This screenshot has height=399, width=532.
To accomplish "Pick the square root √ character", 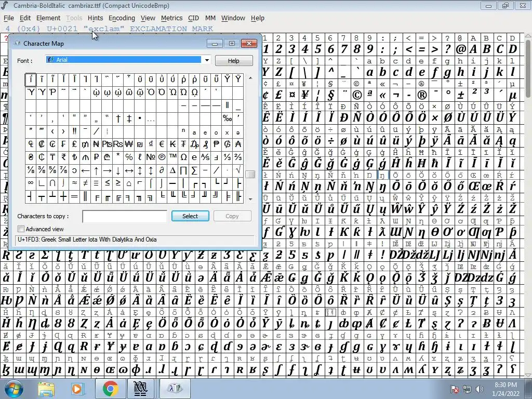I will tap(238, 170).
